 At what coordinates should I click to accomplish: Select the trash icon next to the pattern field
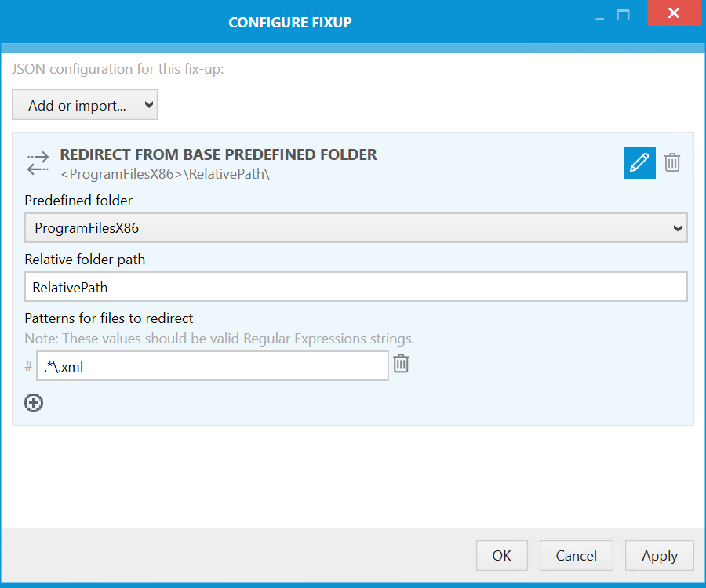click(401, 365)
